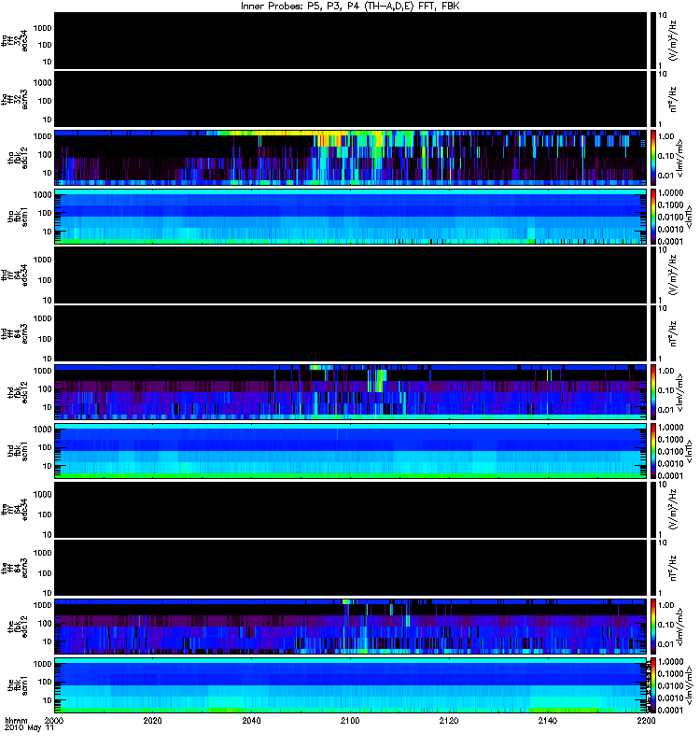Click the nT²/Hz unit label of tha scm3
Image resolution: width=700 pixels, height=747 pixels.
pyautogui.click(x=673, y=99)
